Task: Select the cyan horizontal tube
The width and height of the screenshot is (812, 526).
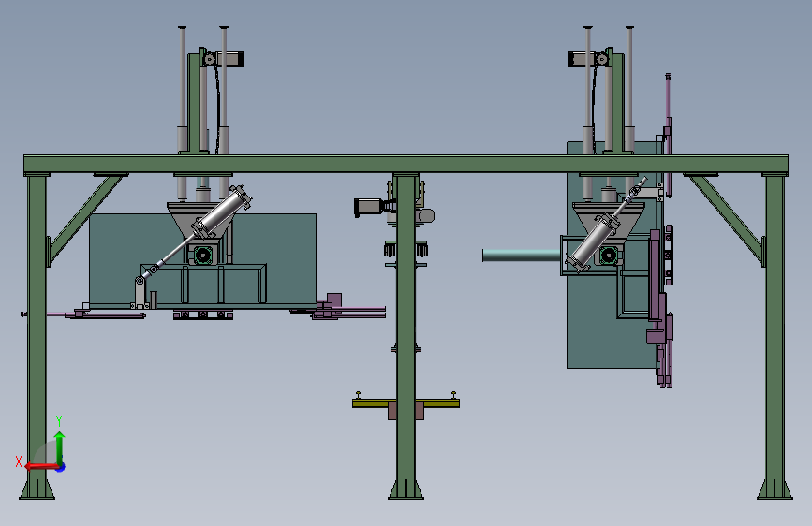Action: tap(521, 255)
